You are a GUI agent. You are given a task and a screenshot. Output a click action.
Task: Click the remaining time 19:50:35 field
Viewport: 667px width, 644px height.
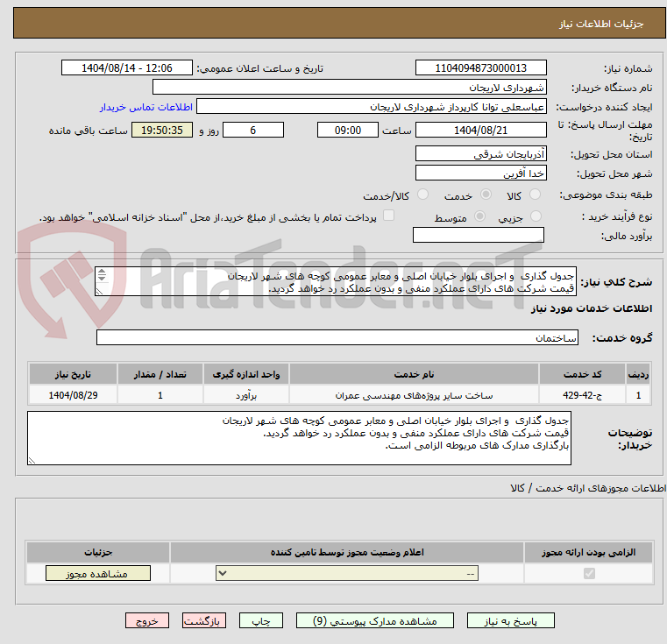tap(162, 130)
